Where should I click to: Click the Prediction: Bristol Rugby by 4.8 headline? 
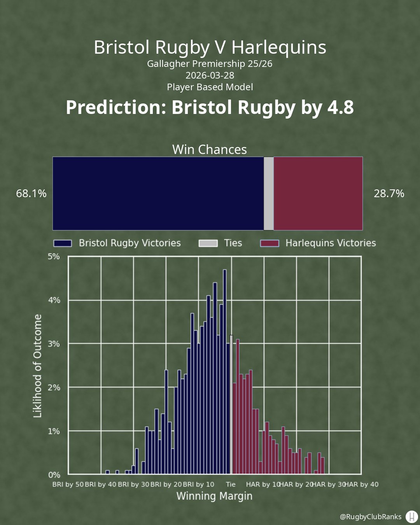point(210,107)
